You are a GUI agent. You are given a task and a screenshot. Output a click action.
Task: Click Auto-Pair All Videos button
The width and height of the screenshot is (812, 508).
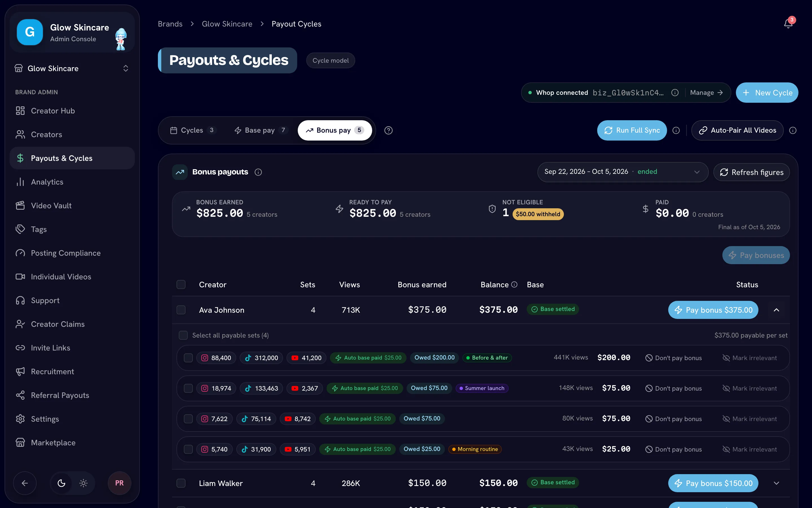738,130
